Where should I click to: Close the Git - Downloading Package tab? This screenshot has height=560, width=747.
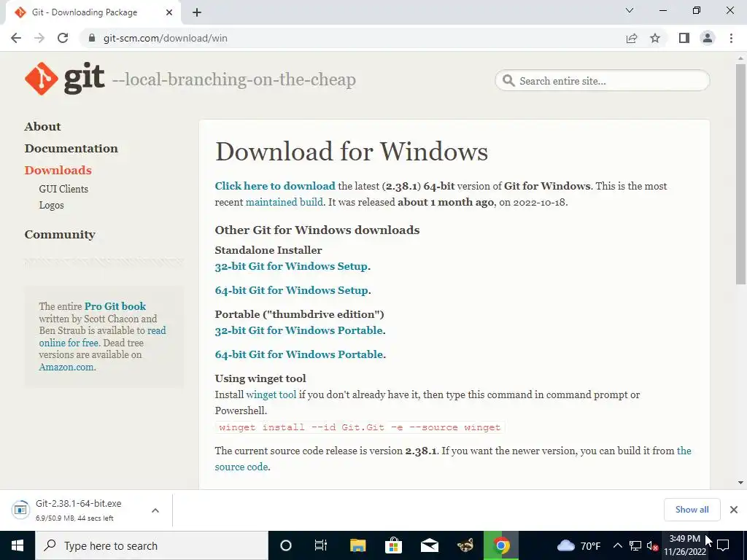point(169,12)
